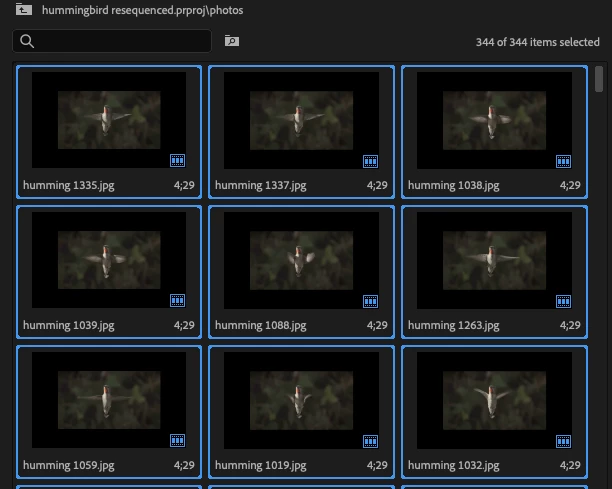
Task: Click the 4;29 duration of humming 1038.jpg
Action: [570, 185]
